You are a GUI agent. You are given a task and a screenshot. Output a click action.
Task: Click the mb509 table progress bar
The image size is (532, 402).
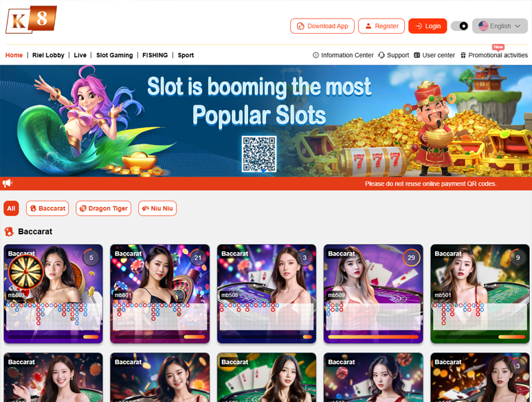pyautogui.click(x=373, y=337)
